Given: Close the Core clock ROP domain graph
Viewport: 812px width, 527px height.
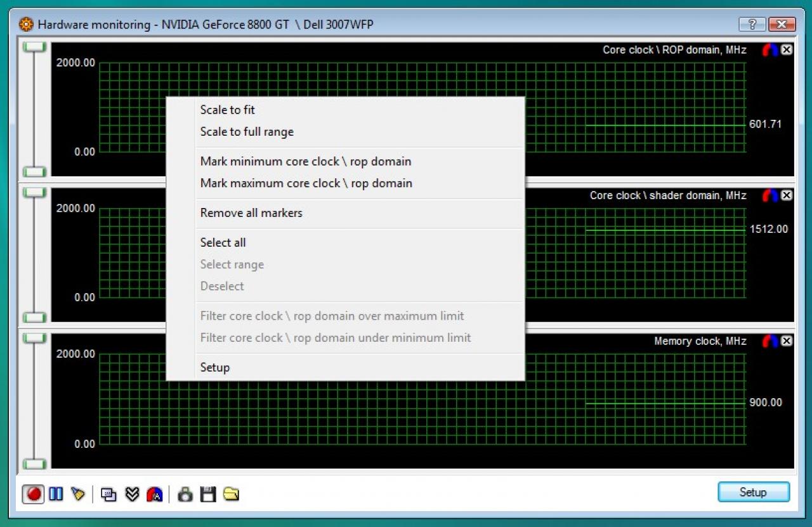Looking at the screenshot, I should [787, 50].
